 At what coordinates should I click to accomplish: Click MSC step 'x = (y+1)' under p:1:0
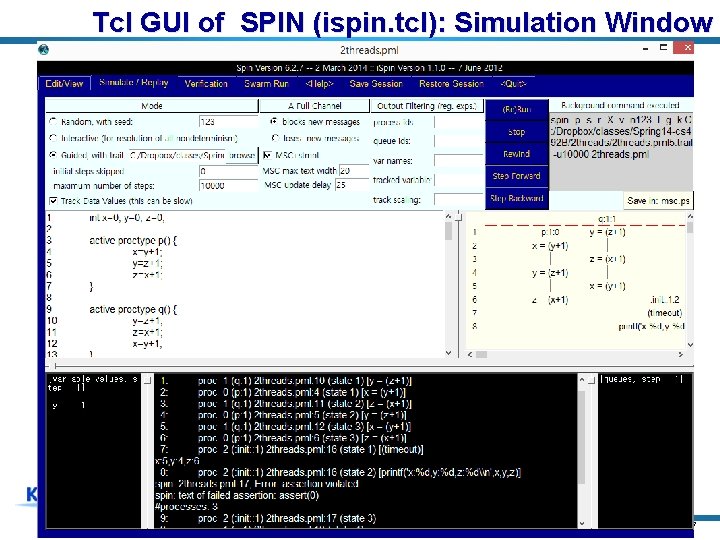pos(550,246)
